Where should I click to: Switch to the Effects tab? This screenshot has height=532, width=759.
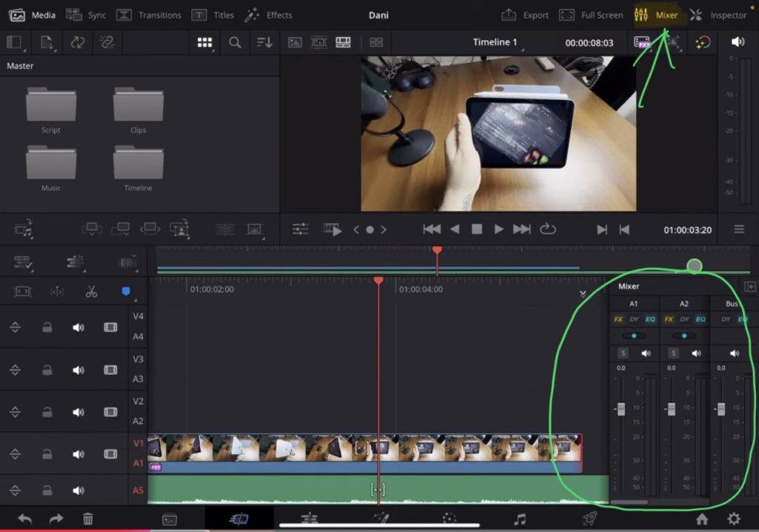[268, 15]
